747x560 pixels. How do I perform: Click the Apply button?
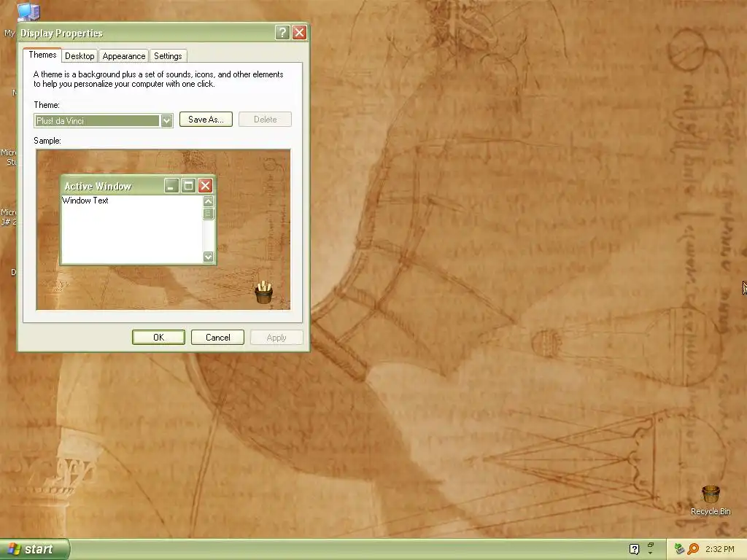click(276, 337)
